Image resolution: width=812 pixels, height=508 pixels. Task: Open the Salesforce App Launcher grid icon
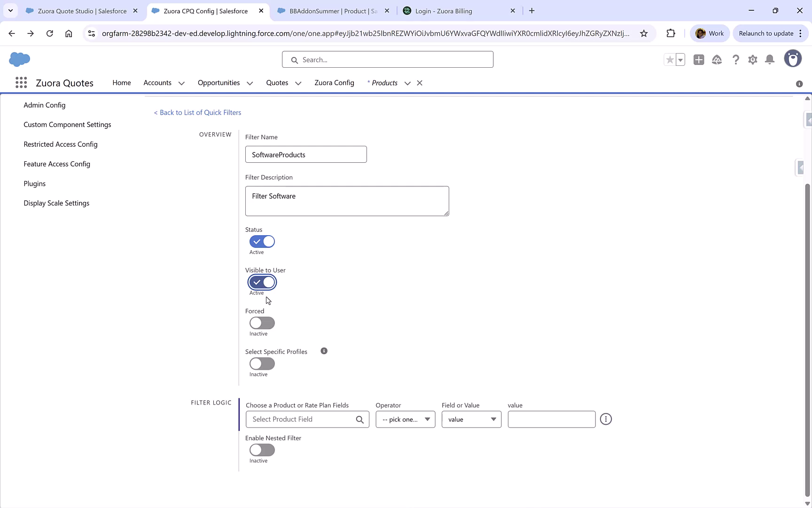click(x=21, y=82)
